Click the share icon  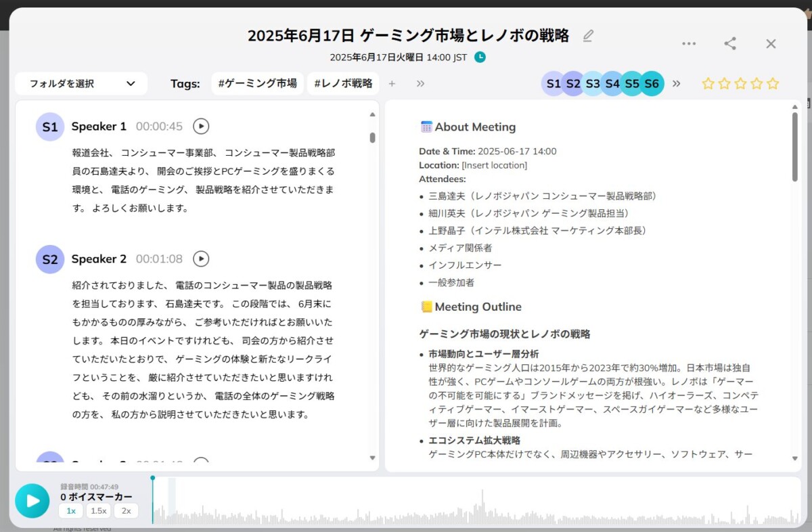point(730,43)
